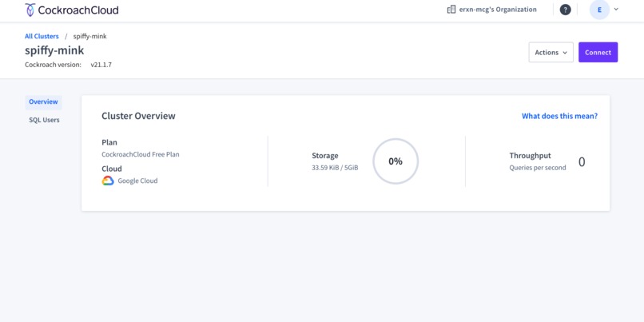Click the CockroachCloud logo icon
This screenshot has width=644, height=322.
(30, 10)
